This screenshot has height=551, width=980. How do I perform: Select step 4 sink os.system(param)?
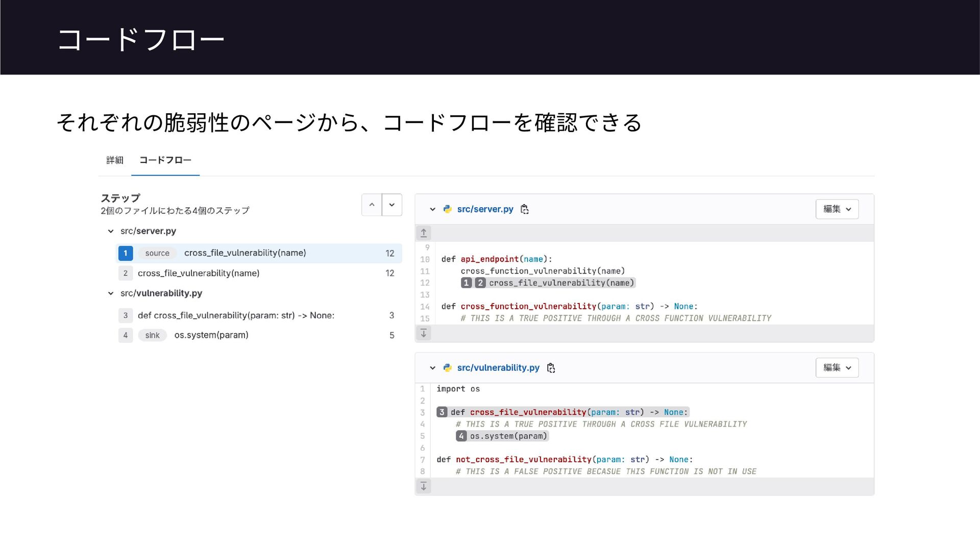[x=211, y=335]
